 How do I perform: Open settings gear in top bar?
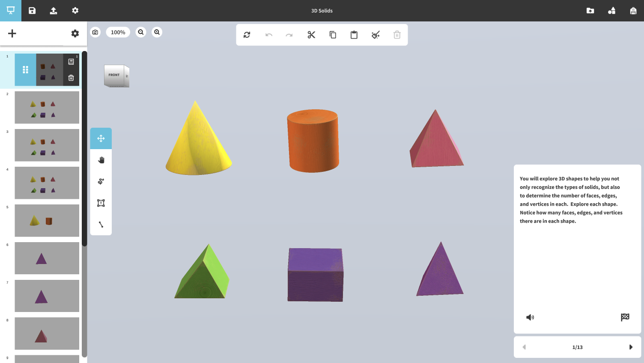[75, 10]
